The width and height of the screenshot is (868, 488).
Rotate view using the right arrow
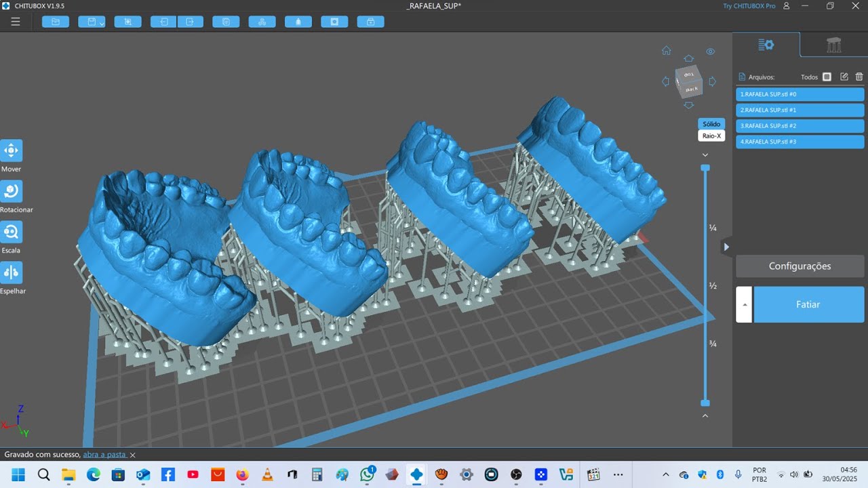[x=713, y=81]
